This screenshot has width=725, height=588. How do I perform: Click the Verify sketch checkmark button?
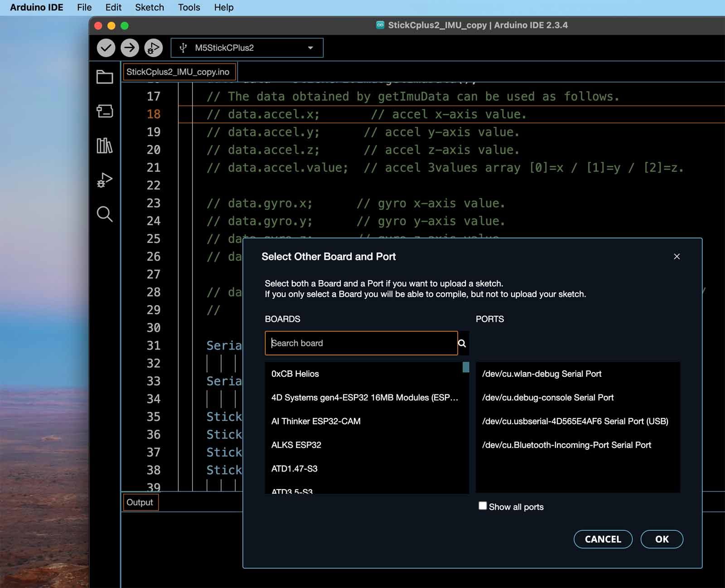point(106,48)
